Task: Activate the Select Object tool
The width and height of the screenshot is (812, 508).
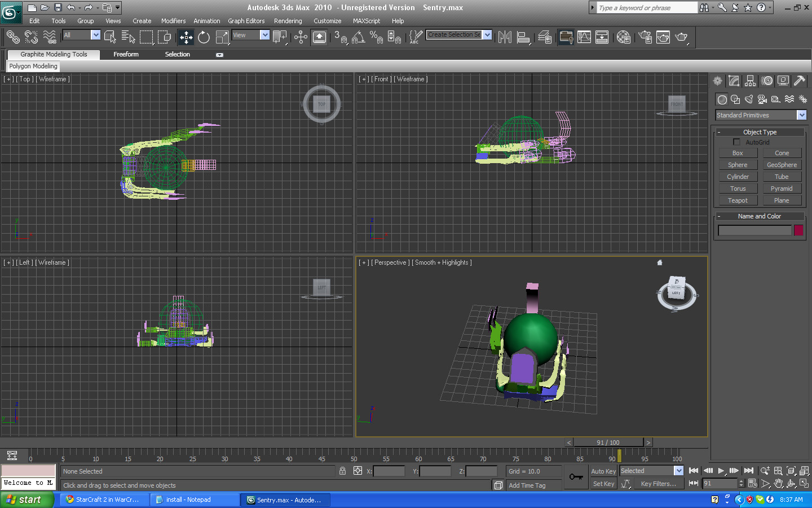Action: coord(111,37)
